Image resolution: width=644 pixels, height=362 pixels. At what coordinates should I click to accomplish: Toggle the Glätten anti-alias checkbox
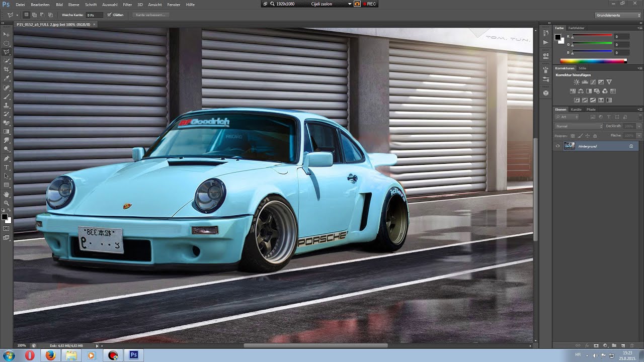pos(109,15)
